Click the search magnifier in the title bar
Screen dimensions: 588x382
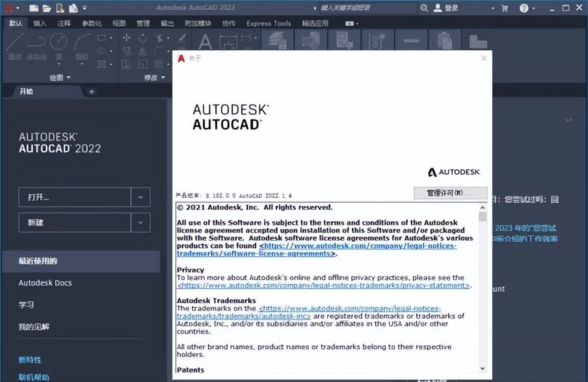click(424, 7)
